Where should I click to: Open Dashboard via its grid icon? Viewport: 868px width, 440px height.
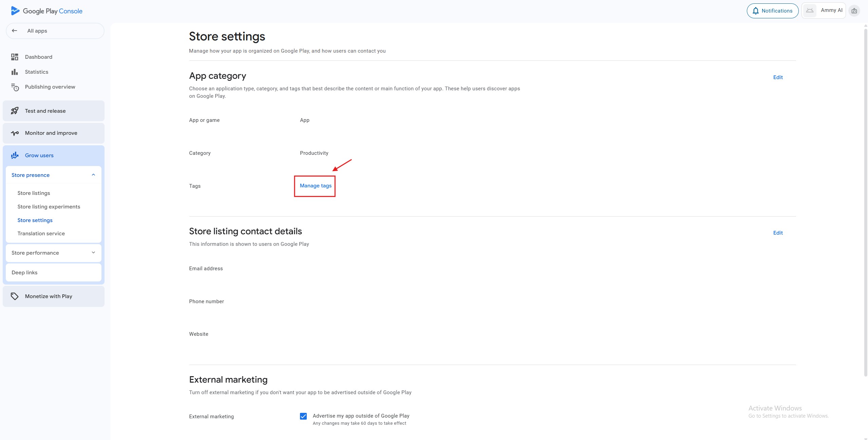15,57
